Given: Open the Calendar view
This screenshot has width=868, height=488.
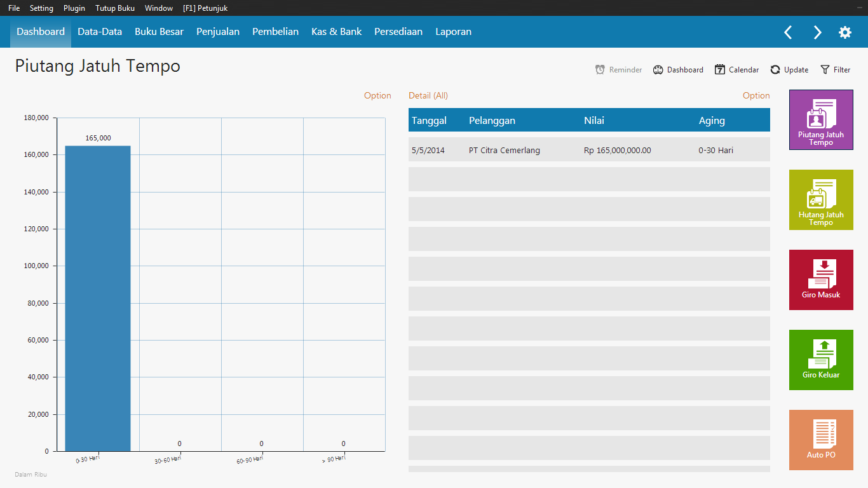Looking at the screenshot, I should pos(736,70).
